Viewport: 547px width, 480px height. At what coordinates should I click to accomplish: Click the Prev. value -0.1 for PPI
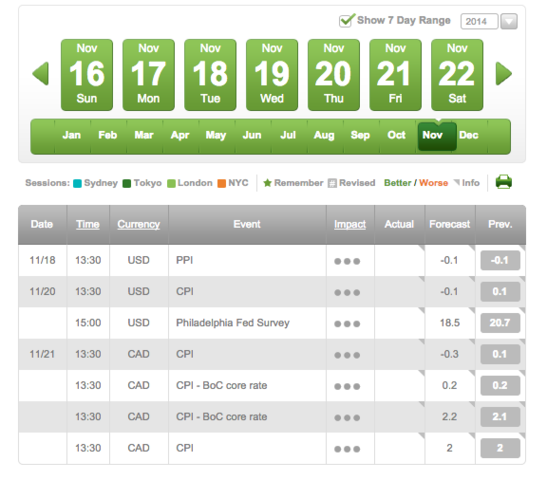pyautogui.click(x=500, y=261)
